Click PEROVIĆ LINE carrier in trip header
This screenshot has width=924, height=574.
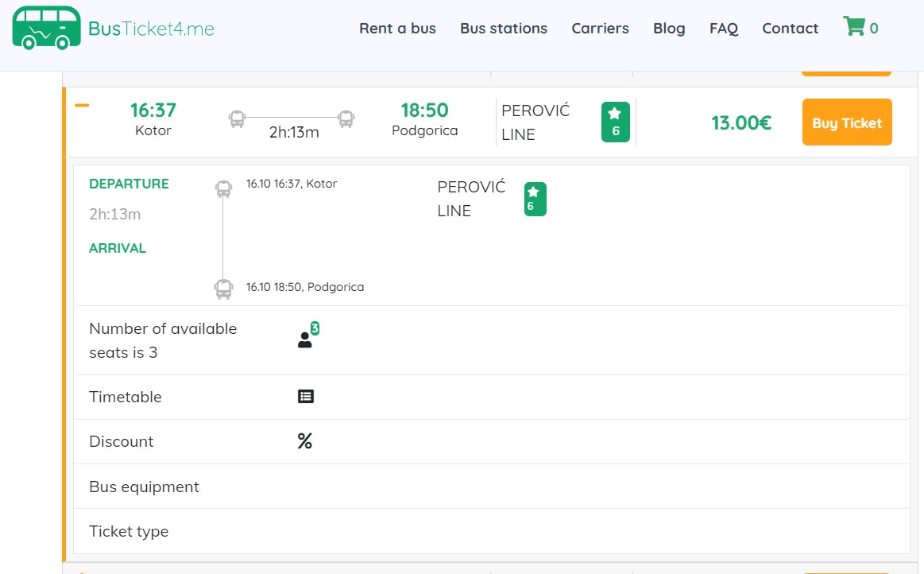[x=535, y=122]
